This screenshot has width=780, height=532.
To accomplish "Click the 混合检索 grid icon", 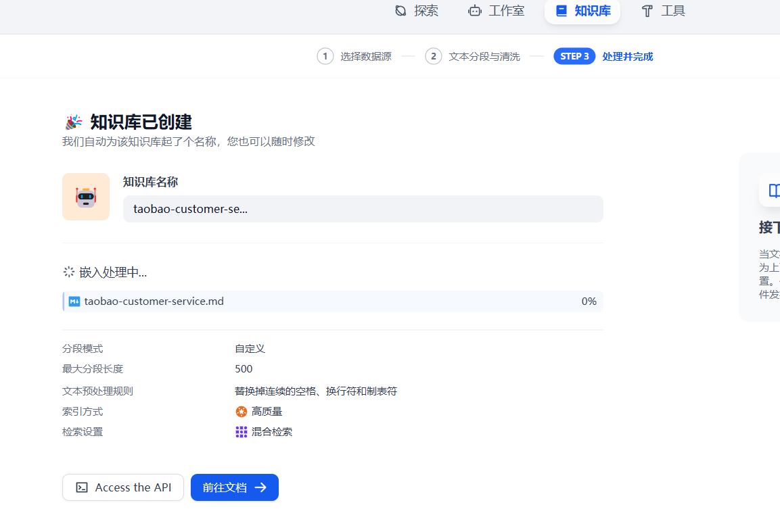I will pos(242,432).
